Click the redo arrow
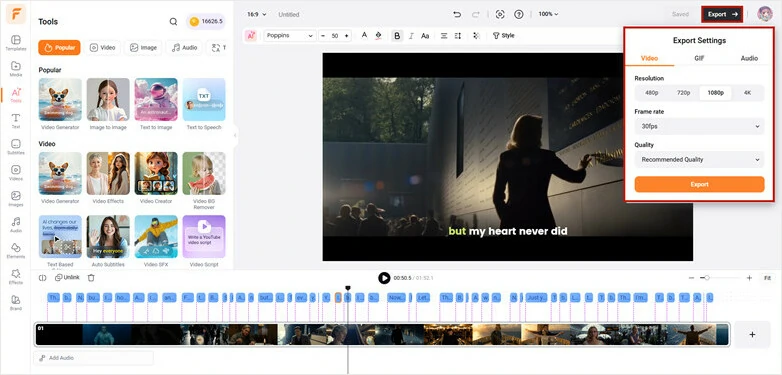The image size is (782, 375). [x=475, y=14]
